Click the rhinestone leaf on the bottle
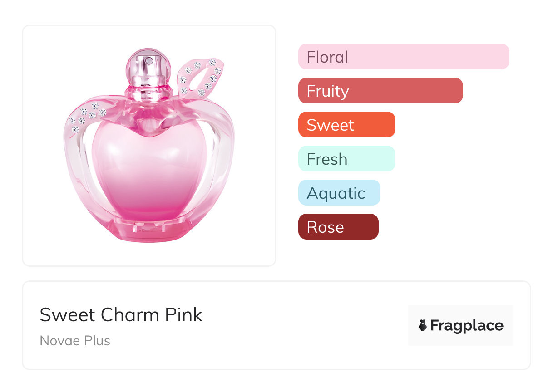This screenshot has width=553, height=392. [x=200, y=76]
